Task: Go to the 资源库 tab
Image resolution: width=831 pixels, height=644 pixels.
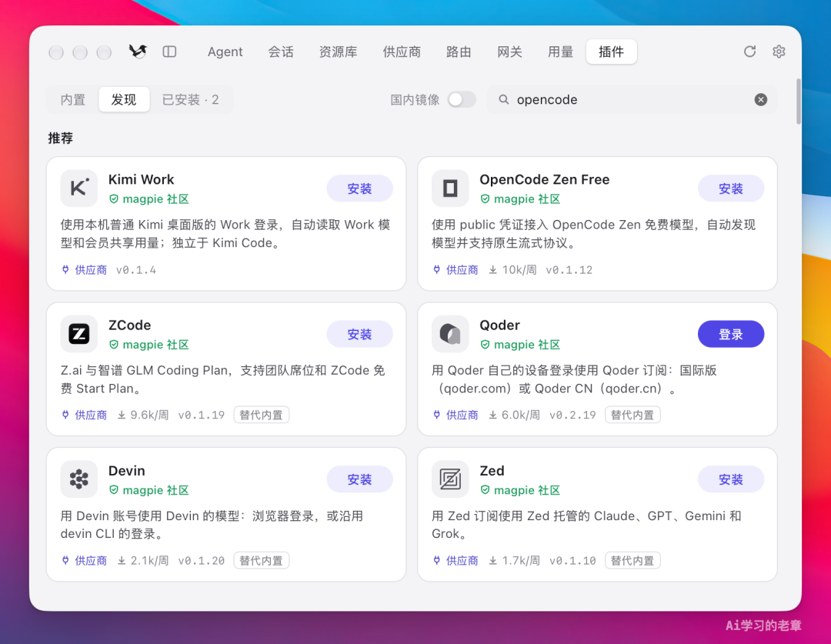Action: [338, 52]
